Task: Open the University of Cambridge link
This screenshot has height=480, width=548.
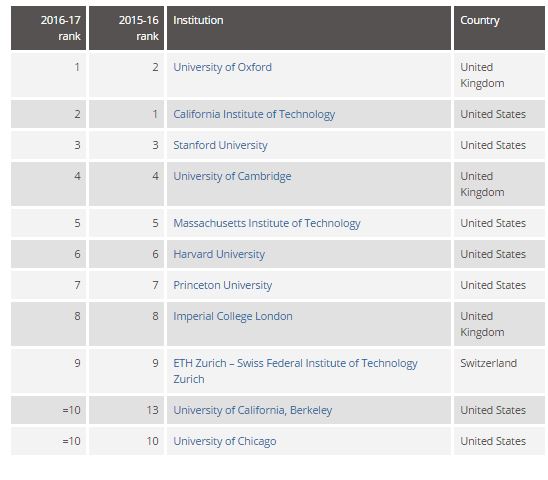Action: (x=232, y=176)
